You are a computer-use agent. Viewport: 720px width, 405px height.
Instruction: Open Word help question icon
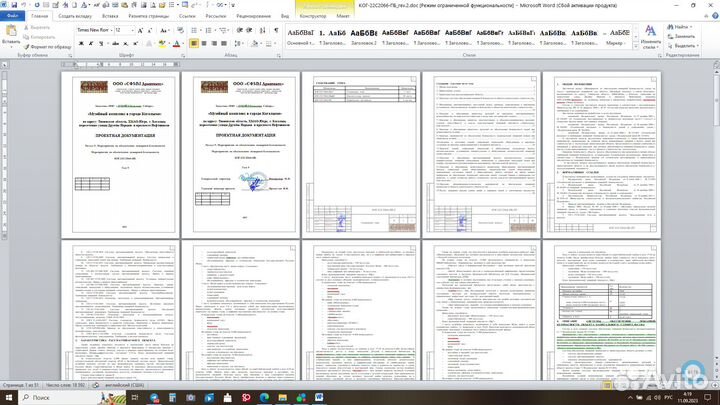(x=715, y=16)
